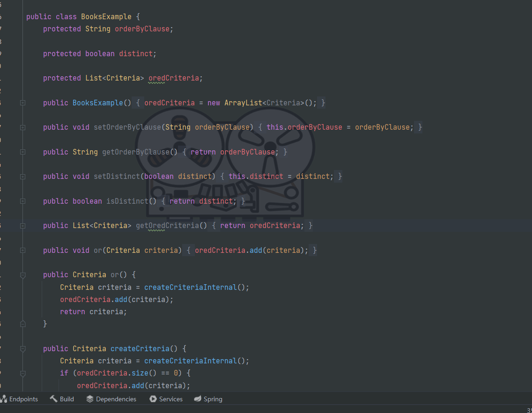Click the setDistinct method name
The image size is (532, 413).
coord(117,177)
